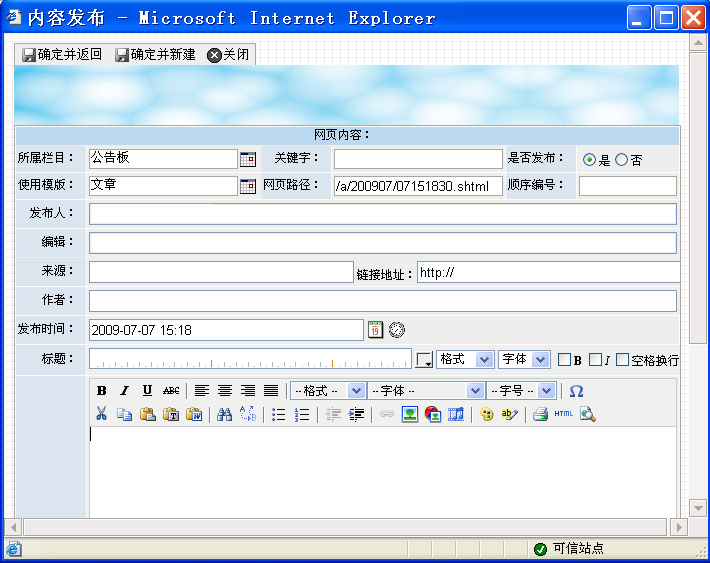
Task: Click the 编辑 text field
Action: coord(383,243)
